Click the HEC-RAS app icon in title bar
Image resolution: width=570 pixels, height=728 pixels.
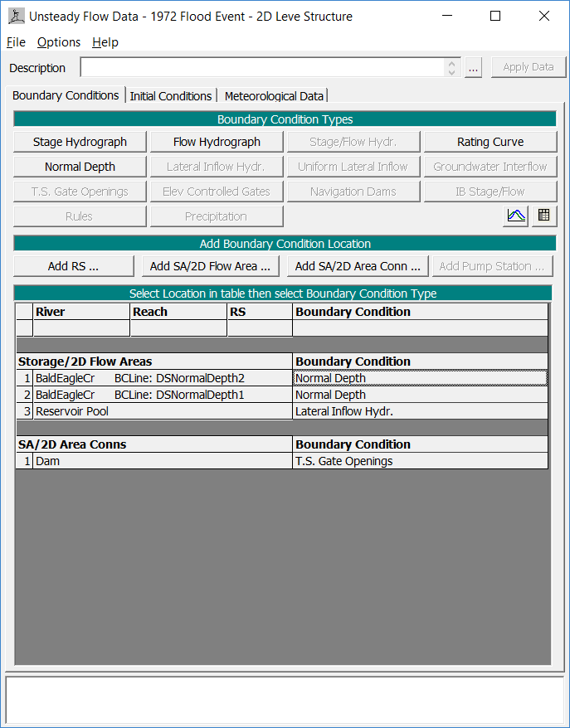click(x=16, y=16)
